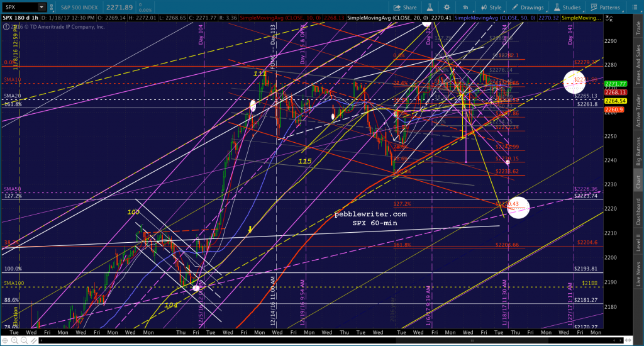Click the red 2268.13 price bubble
Viewport: 644px width, 346px height.
pyautogui.click(x=615, y=92)
